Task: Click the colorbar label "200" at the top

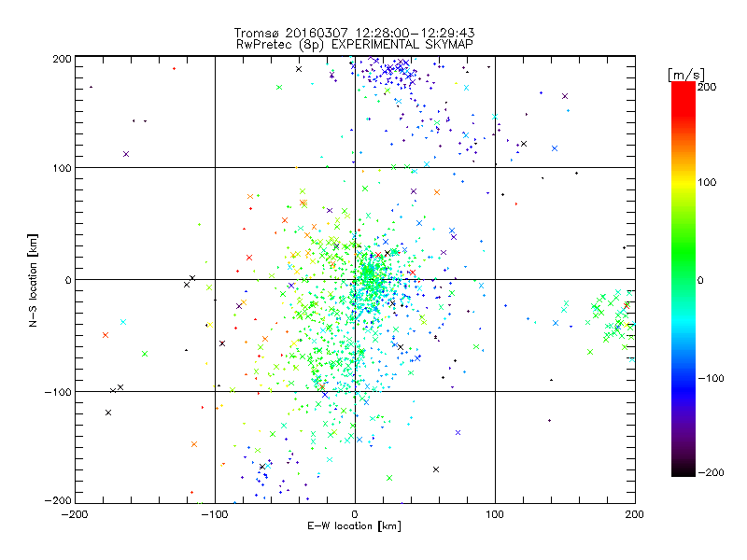Action: [x=707, y=87]
